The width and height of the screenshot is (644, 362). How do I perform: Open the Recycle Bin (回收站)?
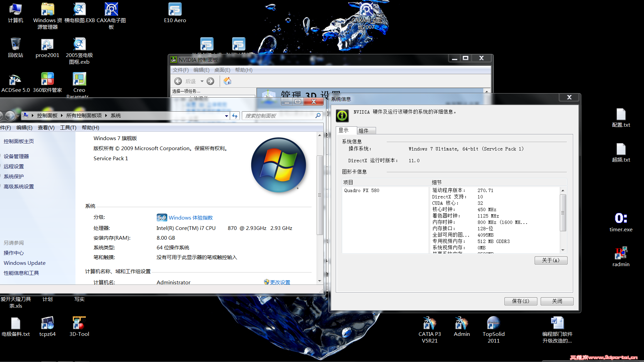point(15,45)
